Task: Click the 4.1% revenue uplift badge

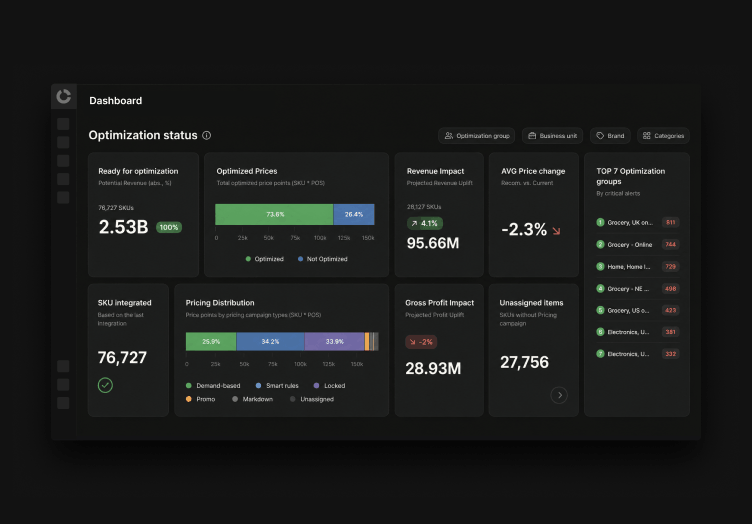Action: (x=425, y=223)
